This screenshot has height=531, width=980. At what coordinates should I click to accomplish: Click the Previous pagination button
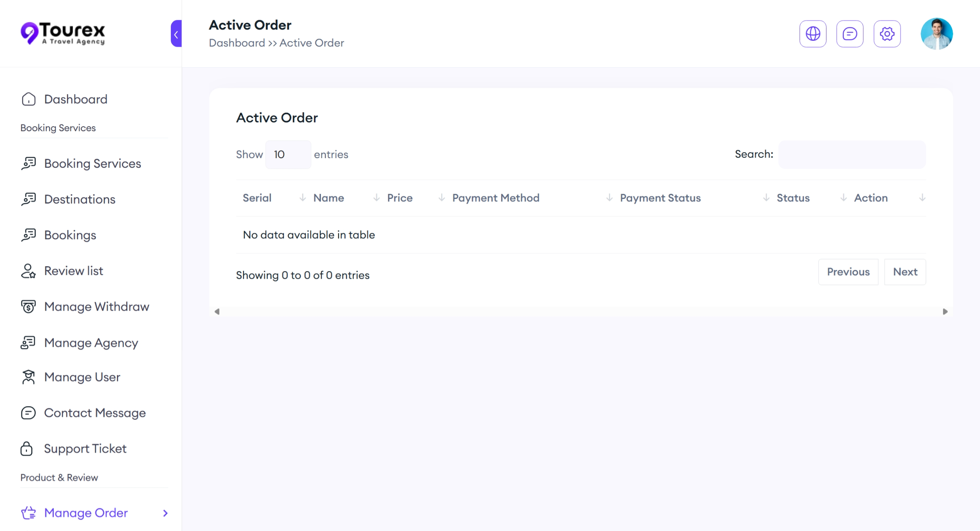(848, 272)
